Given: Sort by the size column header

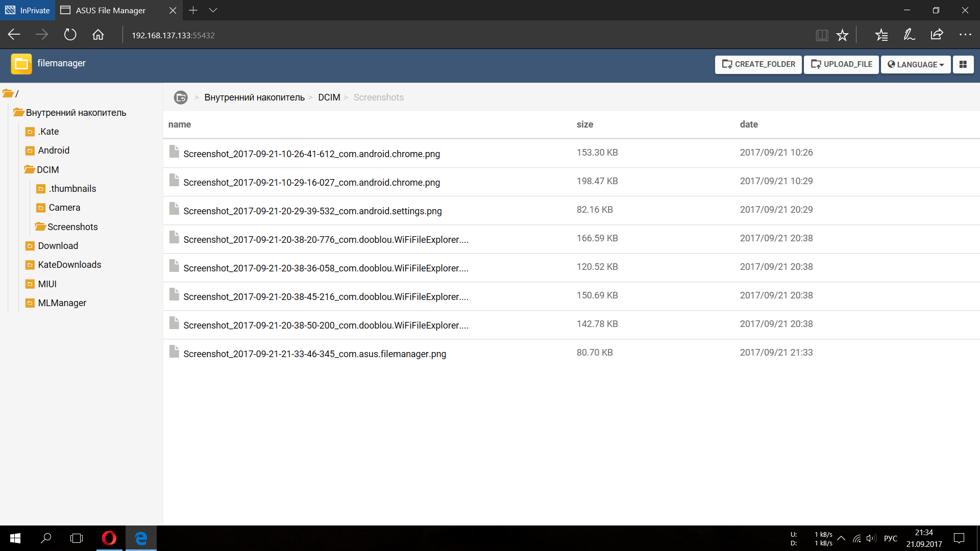Looking at the screenshot, I should tap(585, 124).
